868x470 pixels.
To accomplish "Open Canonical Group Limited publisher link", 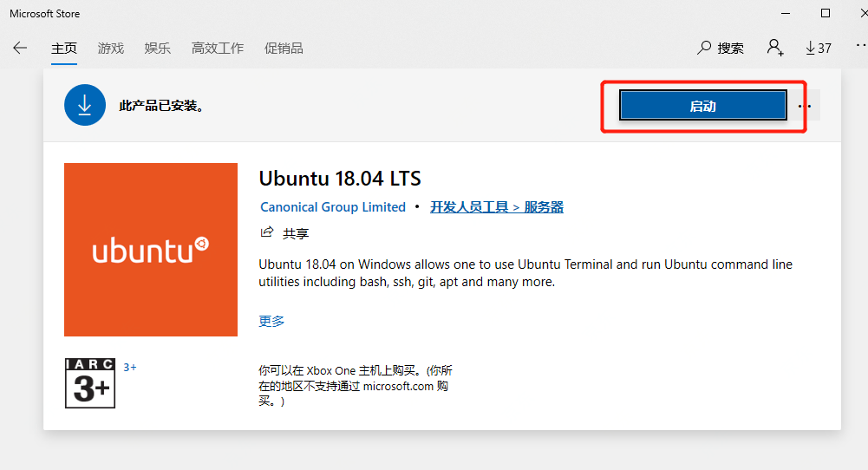I will 333,207.
